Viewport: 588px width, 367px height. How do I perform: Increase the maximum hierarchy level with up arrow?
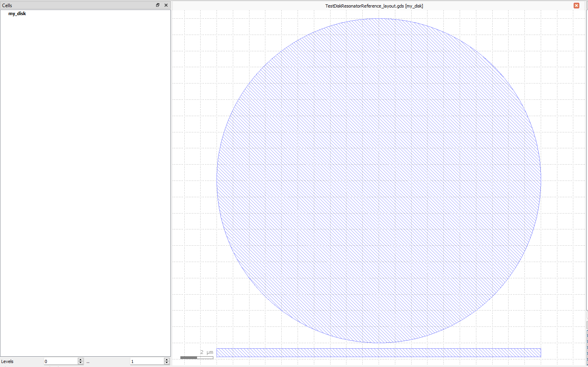166,360
